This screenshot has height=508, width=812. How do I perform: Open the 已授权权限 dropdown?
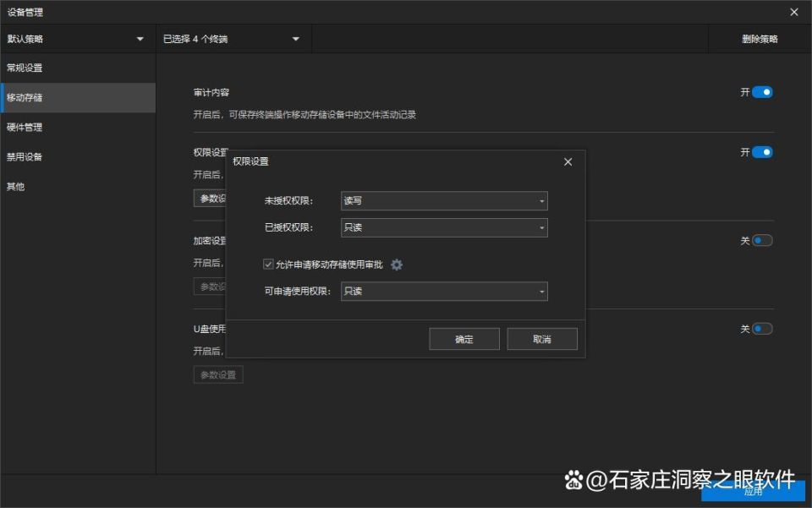coord(444,227)
